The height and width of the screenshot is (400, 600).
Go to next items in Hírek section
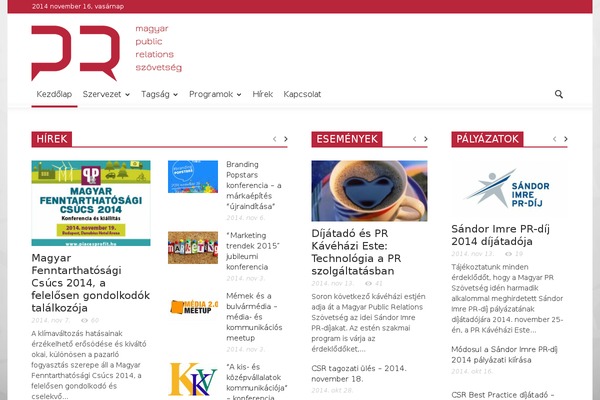tap(285, 139)
